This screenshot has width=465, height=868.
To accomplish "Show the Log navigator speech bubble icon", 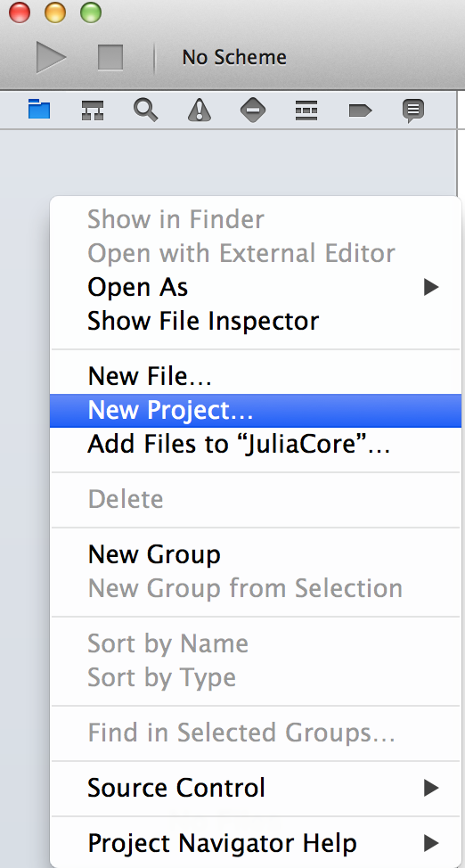I will coord(413,111).
